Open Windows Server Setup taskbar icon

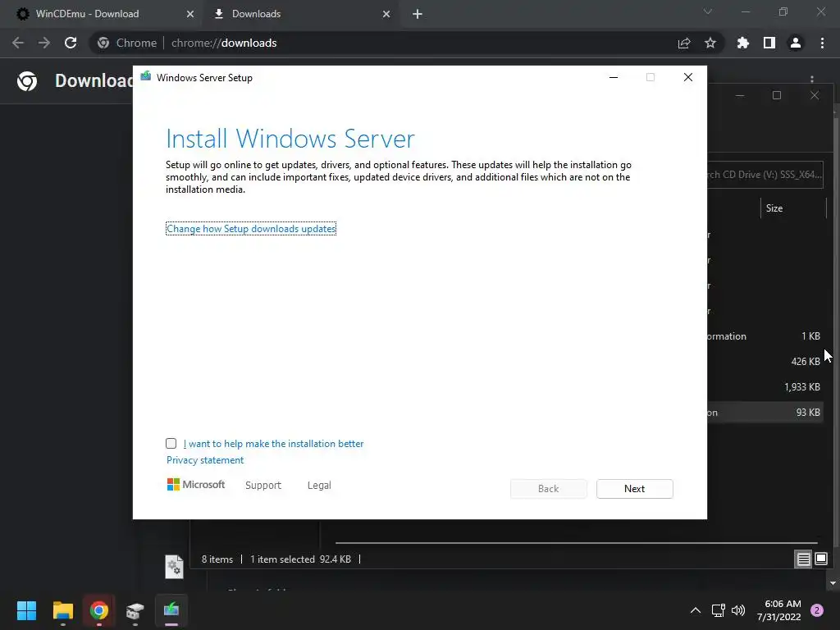tap(171, 610)
